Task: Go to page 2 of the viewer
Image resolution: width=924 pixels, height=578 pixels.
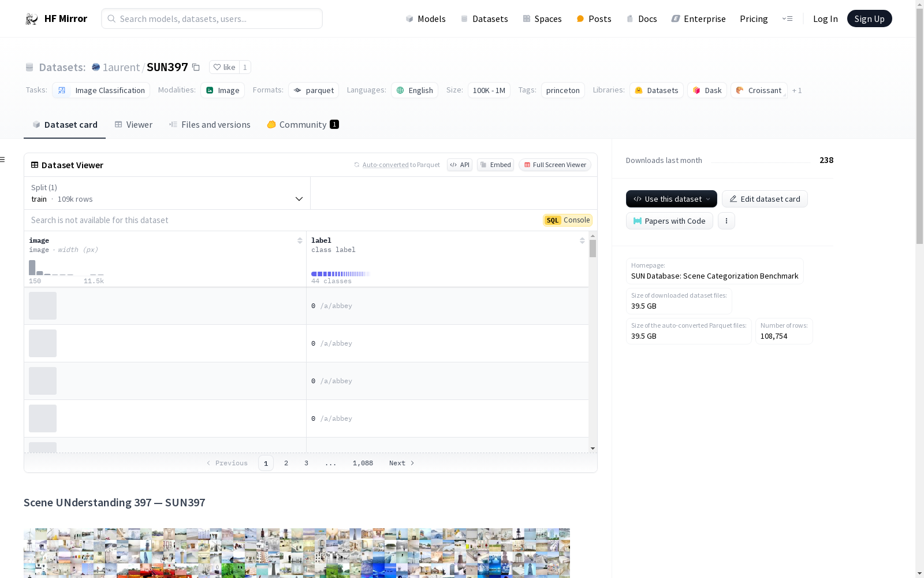Action: pos(286,463)
